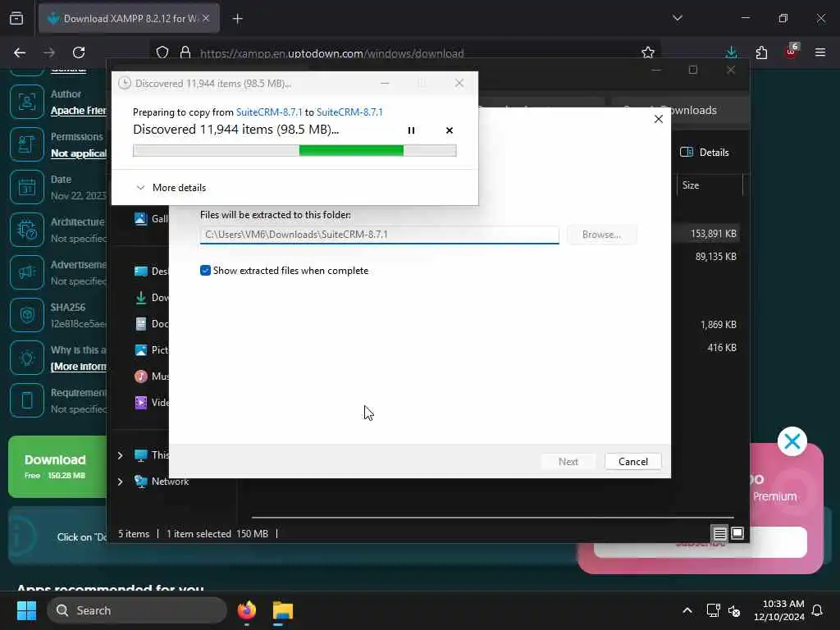Click the green copy progress bar

coord(294,151)
